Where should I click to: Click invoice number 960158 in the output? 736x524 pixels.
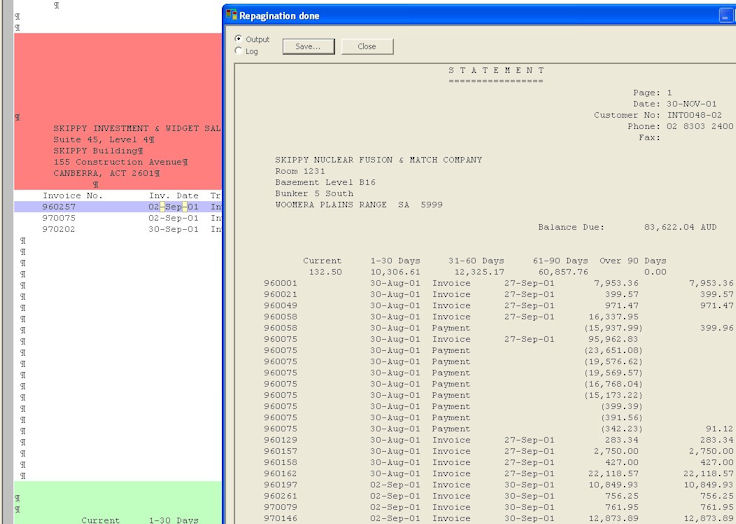280,462
